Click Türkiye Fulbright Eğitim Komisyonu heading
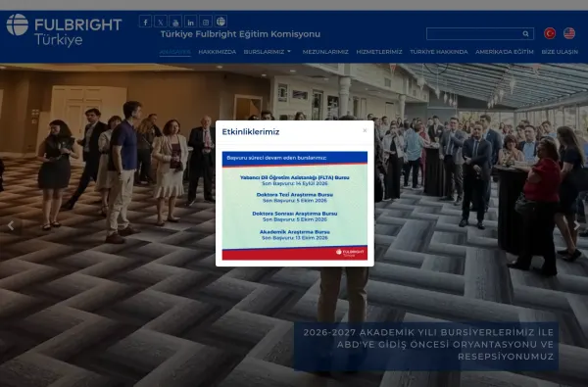This screenshot has width=588, height=387. tap(240, 34)
